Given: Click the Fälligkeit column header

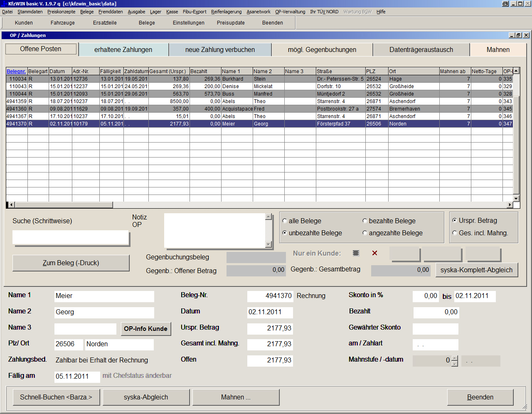Looking at the screenshot, I should [111, 71].
